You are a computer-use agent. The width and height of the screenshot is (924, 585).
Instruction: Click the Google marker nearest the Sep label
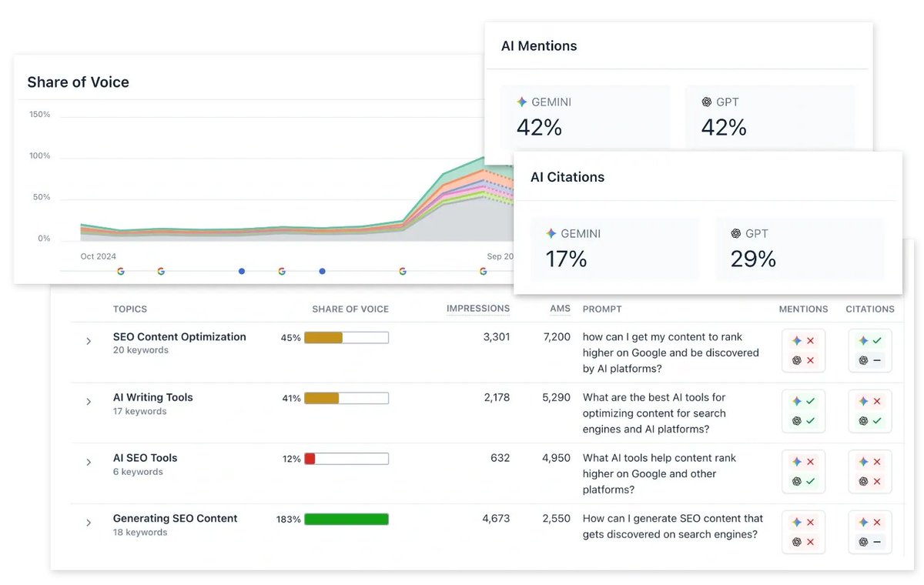coord(483,271)
